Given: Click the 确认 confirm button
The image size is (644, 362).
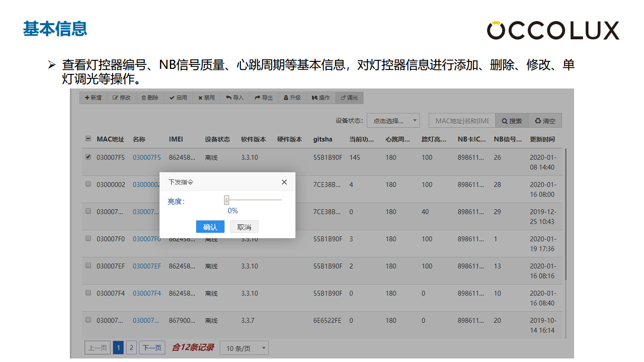Looking at the screenshot, I should 210,227.
